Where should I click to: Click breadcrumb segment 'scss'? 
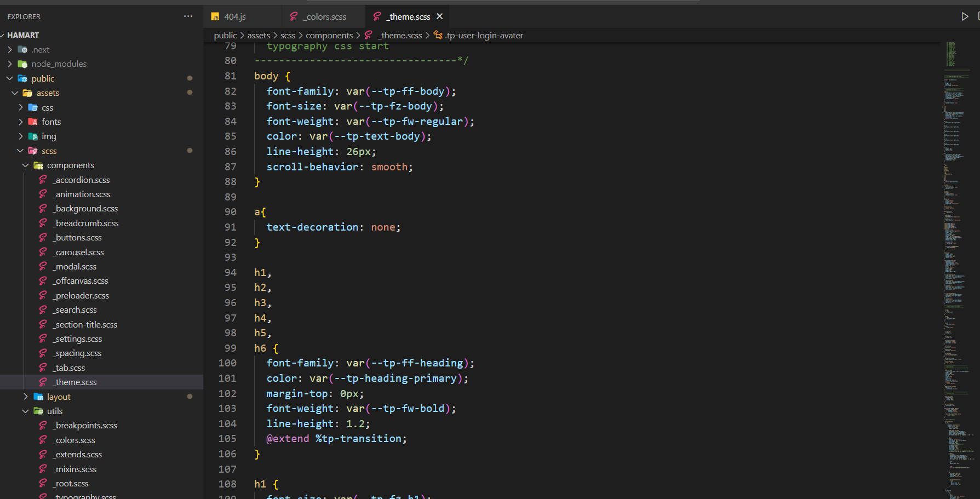point(288,35)
